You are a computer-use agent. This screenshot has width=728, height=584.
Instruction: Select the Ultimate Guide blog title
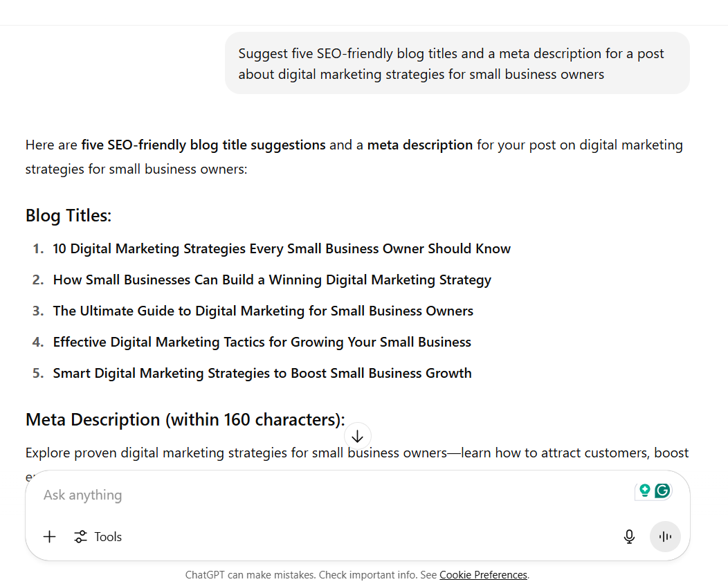pyautogui.click(x=263, y=311)
